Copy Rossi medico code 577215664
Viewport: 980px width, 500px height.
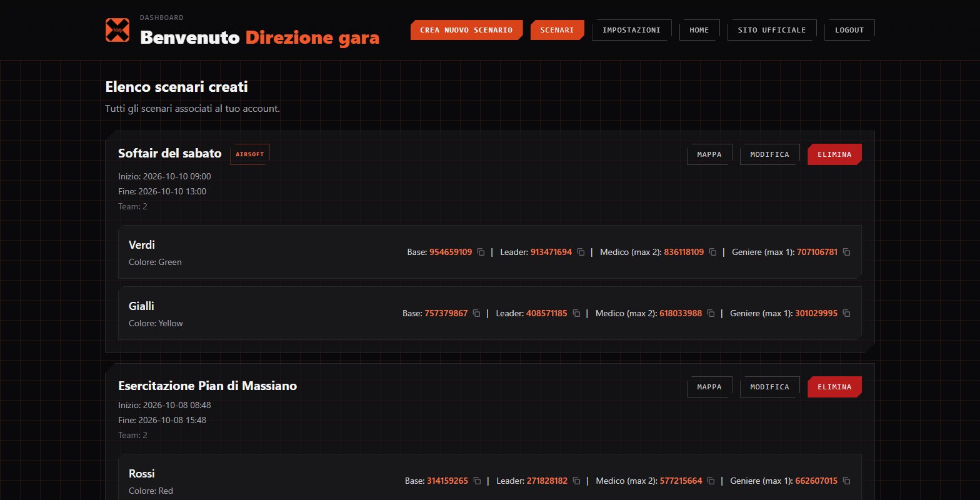pyautogui.click(x=711, y=481)
